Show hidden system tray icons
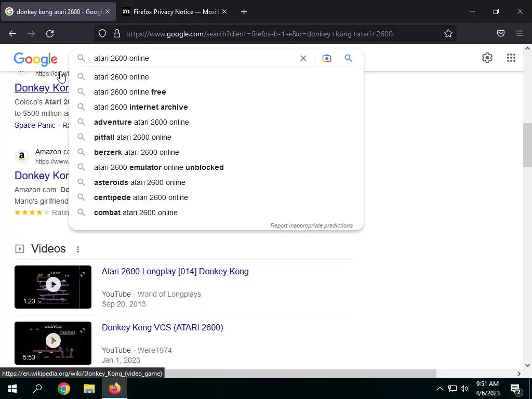Screen dimensions: 532x399 [440, 389]
